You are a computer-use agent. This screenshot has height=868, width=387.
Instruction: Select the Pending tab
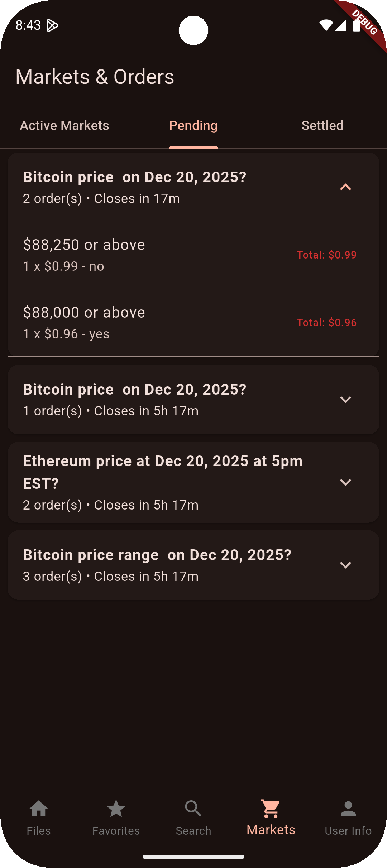tap(193, 126)
